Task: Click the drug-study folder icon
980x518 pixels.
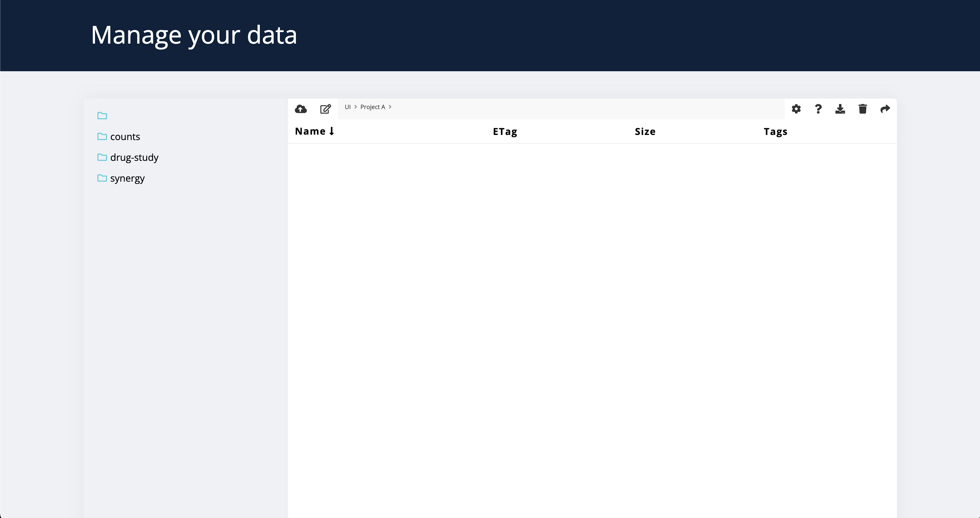Action: 102,157
